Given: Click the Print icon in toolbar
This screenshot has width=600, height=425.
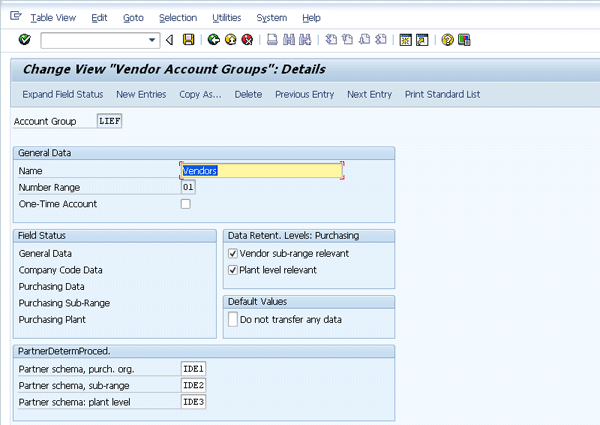Looking at the screenshot, I should 272,40.
